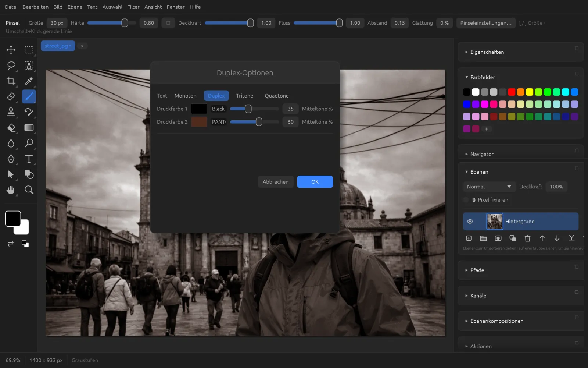588x368 pixels.
Task: Confirm Duplex options with OK
Action: pos(315,182)
